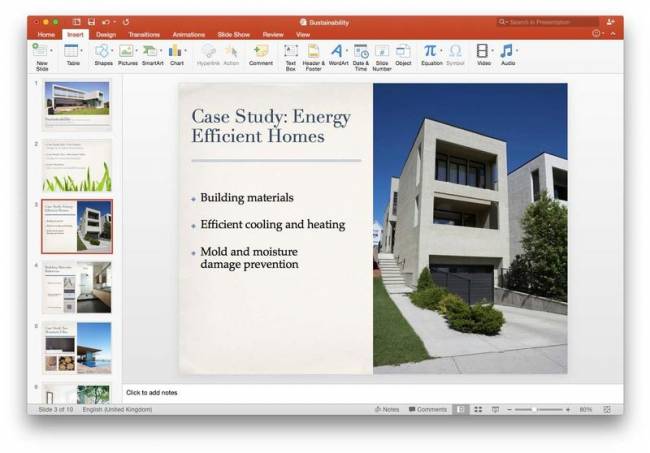The height and width of the screenshot is (453, 650).
Task: Switch to the Animations tab
Action: 189,34
